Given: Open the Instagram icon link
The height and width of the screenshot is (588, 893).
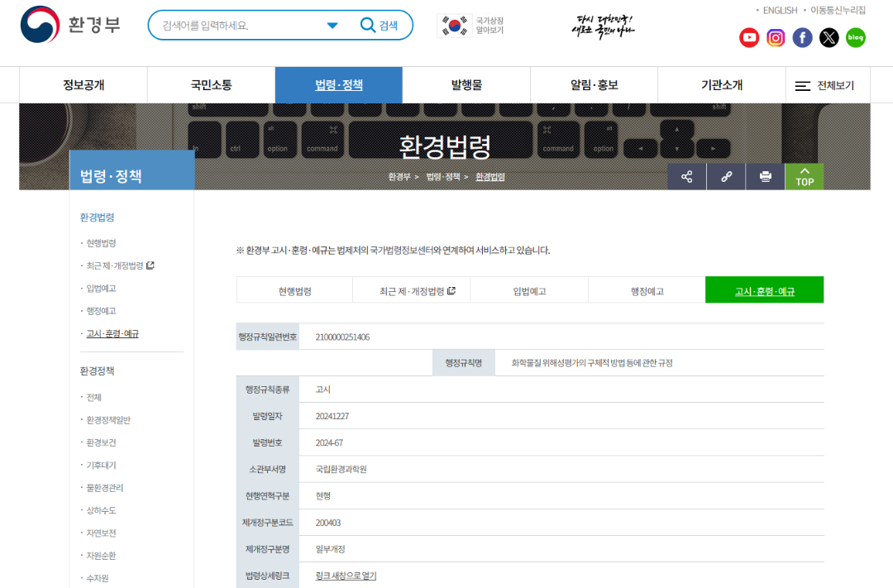Looking at the screenshot, I should click(776, 37).
